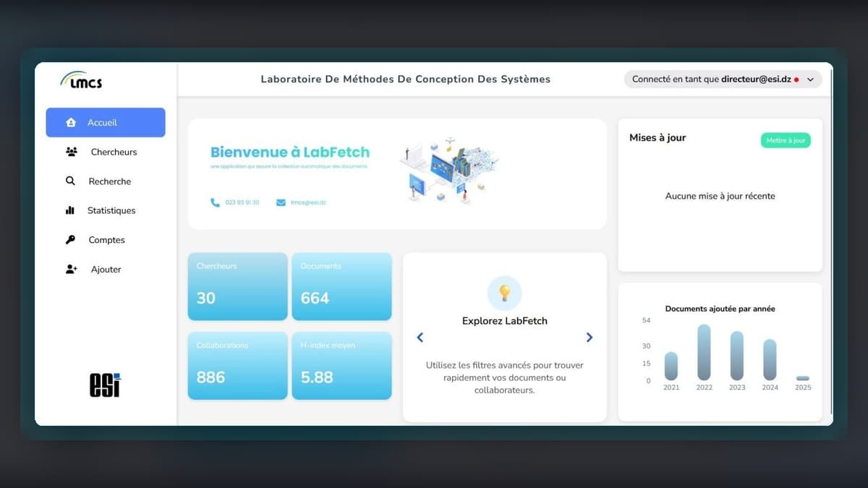
Task: Click the isometric illustration in welcome banner
Action: [x=448, y=169]
